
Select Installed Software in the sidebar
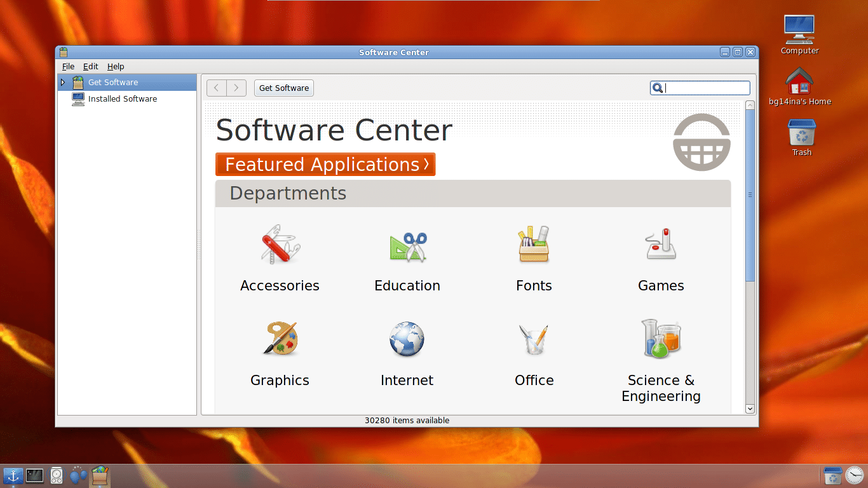point(122,99)
